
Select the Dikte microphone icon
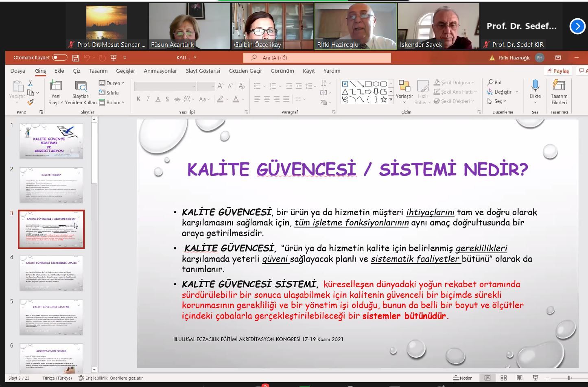tap(535, 86)
